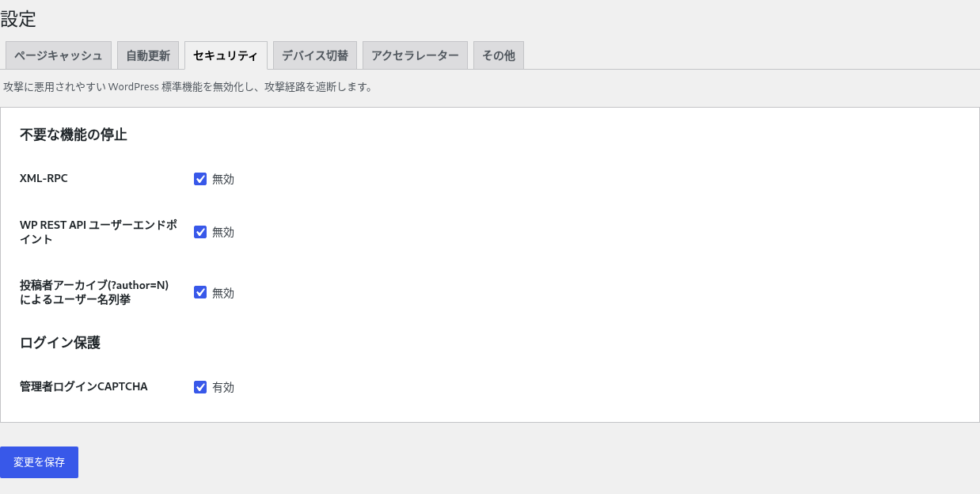This screenshot has height=494, width=980.
Task: Click the 管理者ログインCAPTCHA row label
Action: point(84,386)
